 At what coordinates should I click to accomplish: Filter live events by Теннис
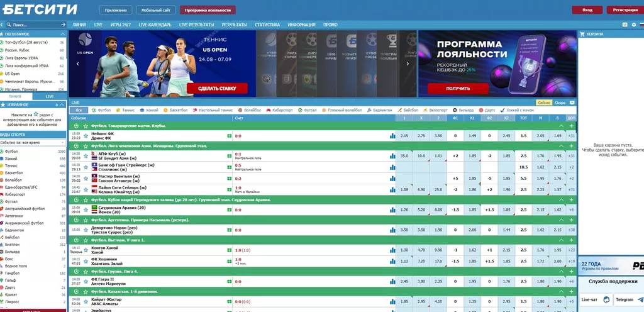click(126, 110)
